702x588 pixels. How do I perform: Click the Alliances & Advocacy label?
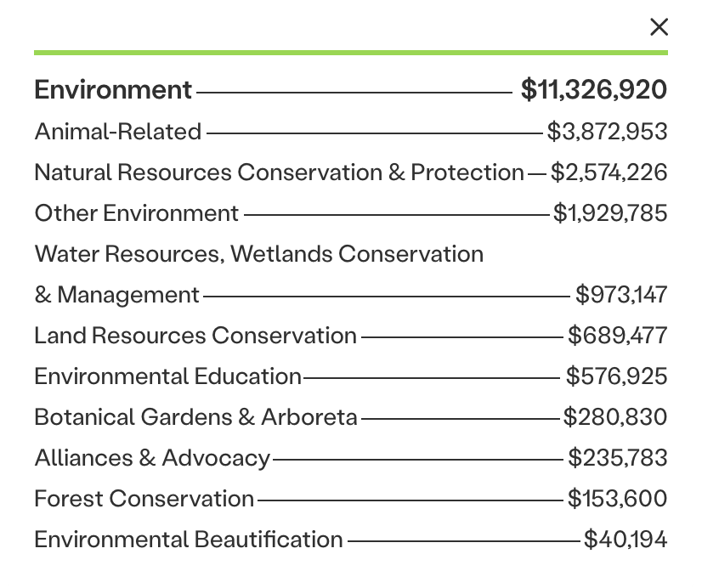point(152,458)
